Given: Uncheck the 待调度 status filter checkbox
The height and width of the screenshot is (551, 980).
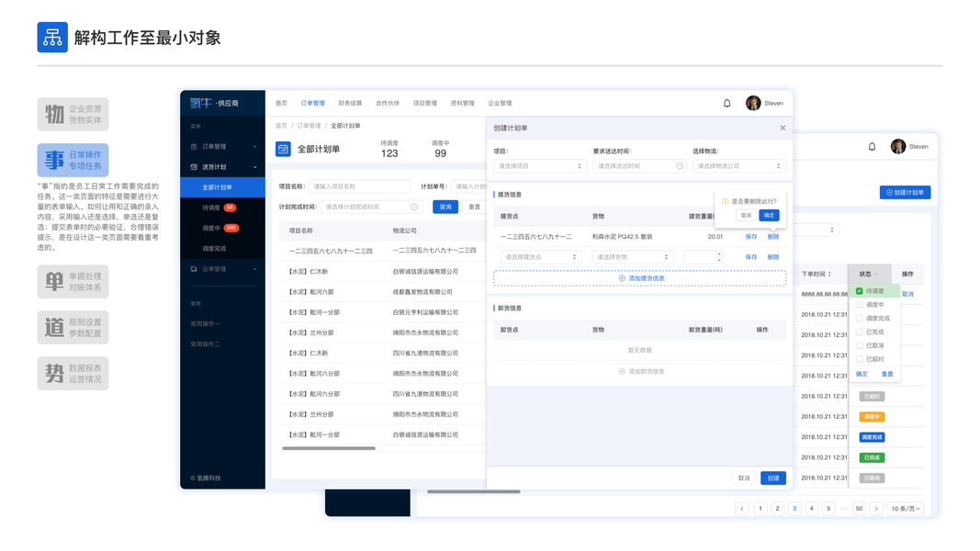Looking at the screenshot, I should click(x=860, y=291).
